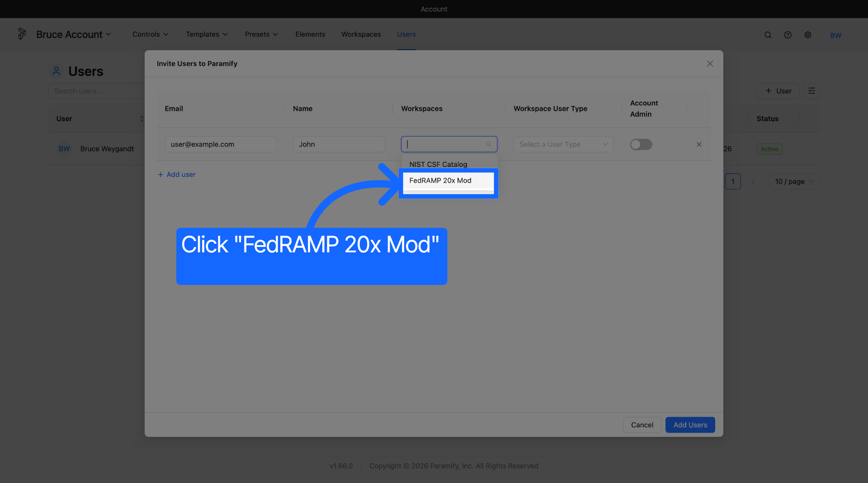
Task: Remove the user@example.com invite row
Action: point(699,144)
